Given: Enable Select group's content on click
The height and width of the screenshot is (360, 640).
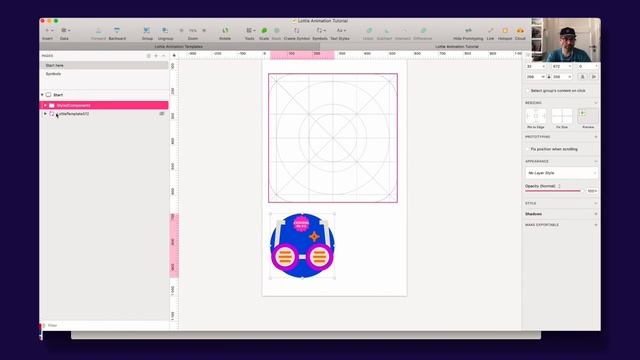Looking at the screenshot, I should coord(527,91).
